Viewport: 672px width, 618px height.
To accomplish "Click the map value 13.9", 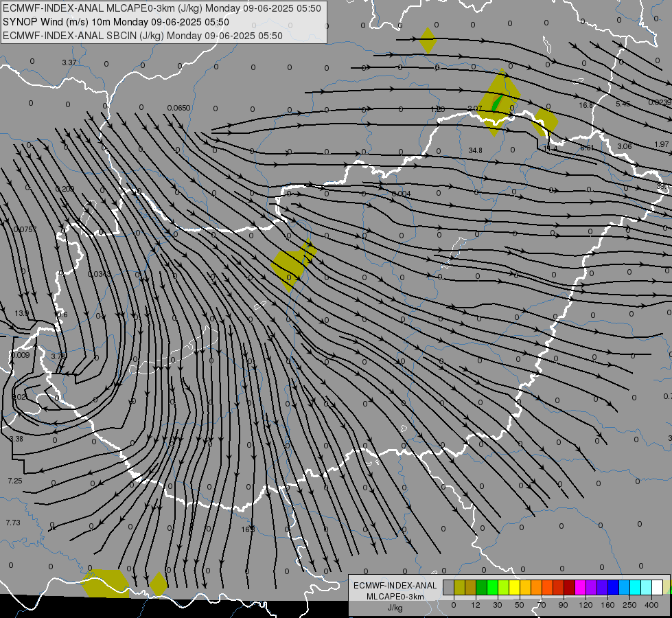I will point(21,314).
